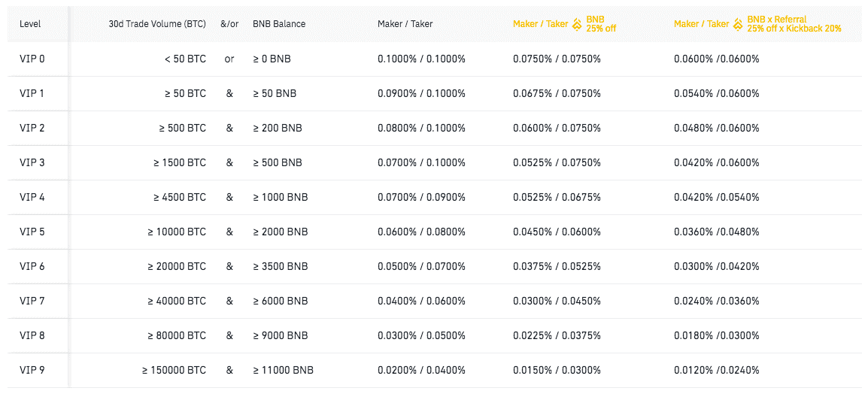
Task: Open the BNB 25% off header link
Action: 601,24
